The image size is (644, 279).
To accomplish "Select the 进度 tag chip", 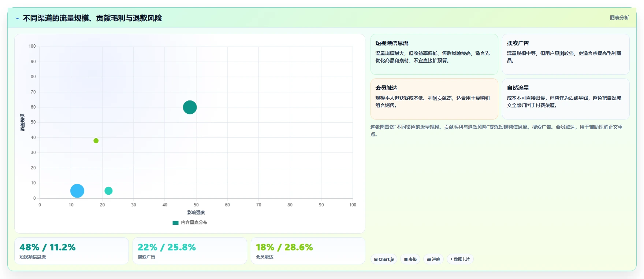I will [433, 259].
